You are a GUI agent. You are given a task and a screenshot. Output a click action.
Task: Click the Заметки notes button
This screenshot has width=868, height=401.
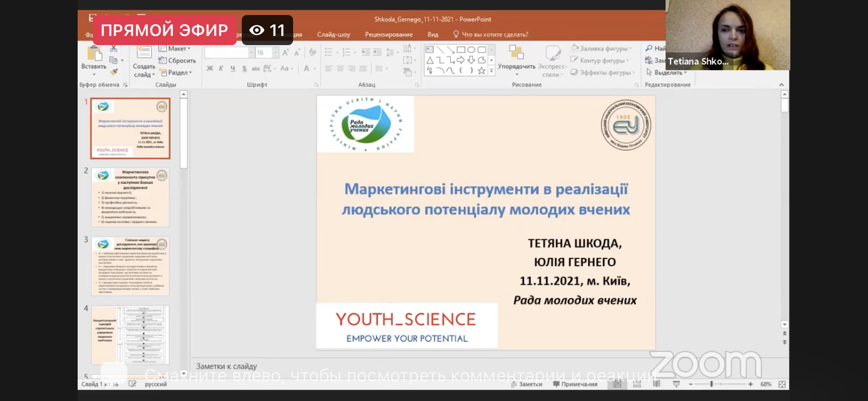click(x=526, y=384)
